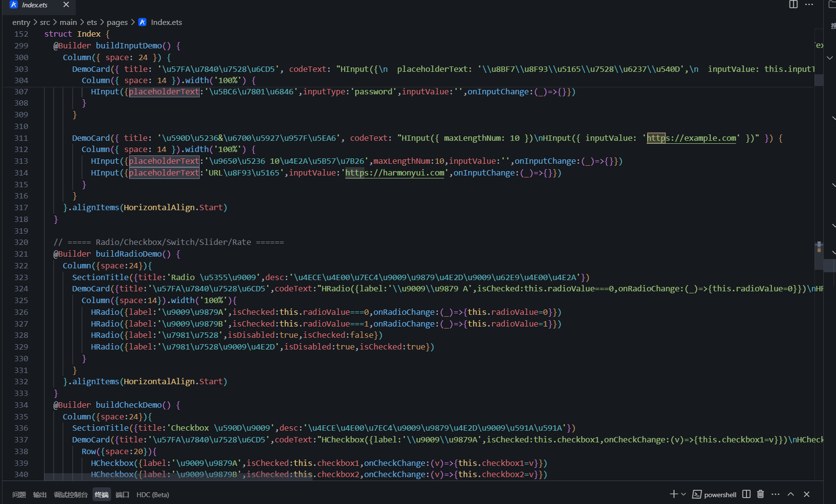Split the editor to the right
The height and width of the screenshot is (504, 836).
(x=793, y=4)
